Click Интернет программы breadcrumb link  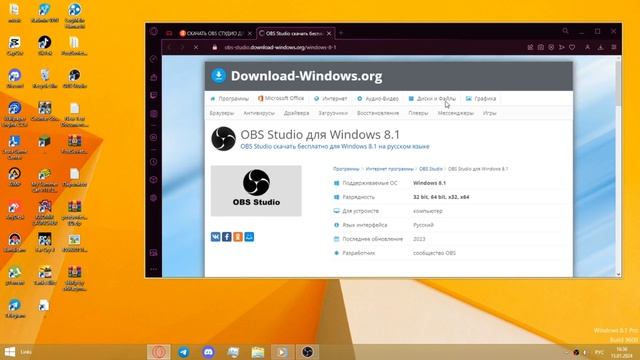[389, 169]
